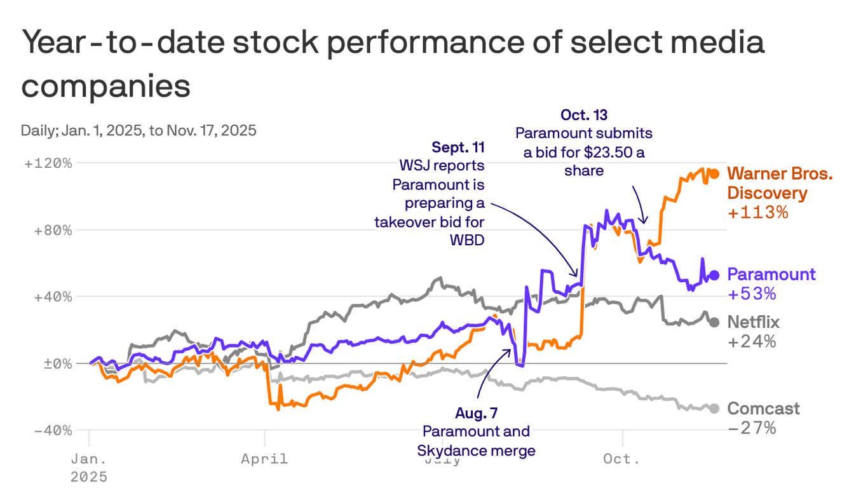Click the Oct. 13 annotation heading
Screen dimensions: 868x488
pyautogui.click(x=583, y=115)
